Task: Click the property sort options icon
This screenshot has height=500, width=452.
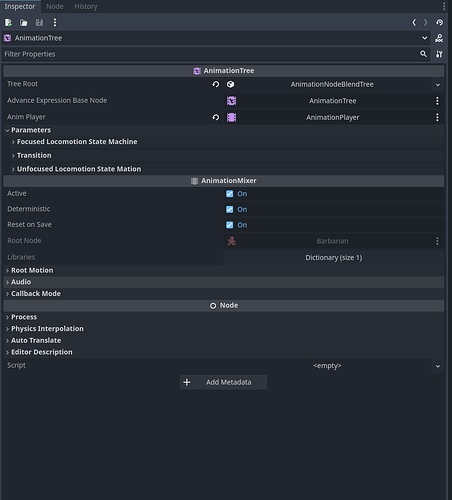Action: pyautogui.click(x=439, y=54)
